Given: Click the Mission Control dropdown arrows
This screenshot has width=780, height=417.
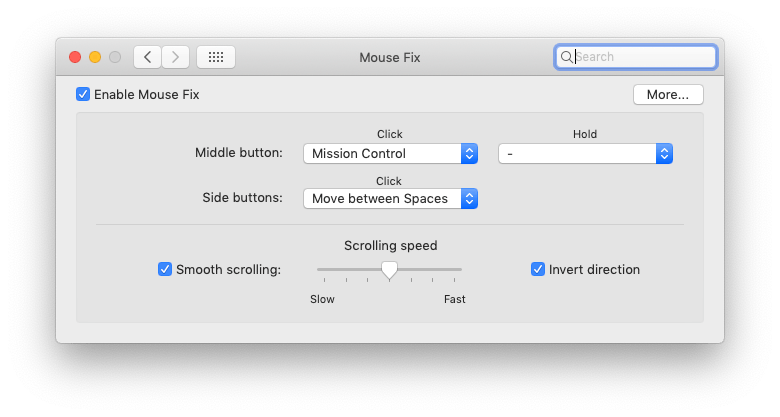Looking at the screenshot, I should pos(469,153).
